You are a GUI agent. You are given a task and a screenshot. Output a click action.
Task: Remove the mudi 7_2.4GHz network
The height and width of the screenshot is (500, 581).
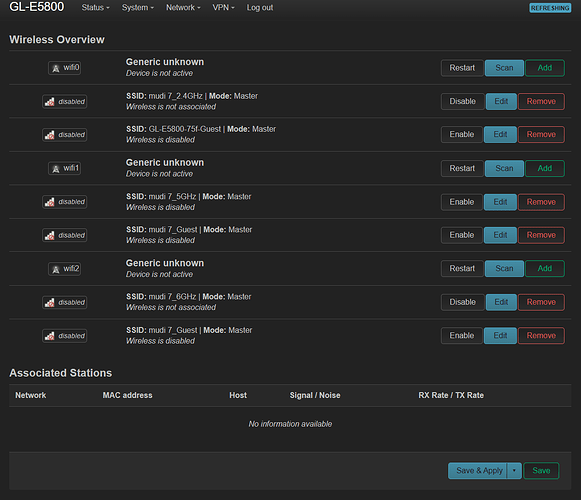[541, 101]
